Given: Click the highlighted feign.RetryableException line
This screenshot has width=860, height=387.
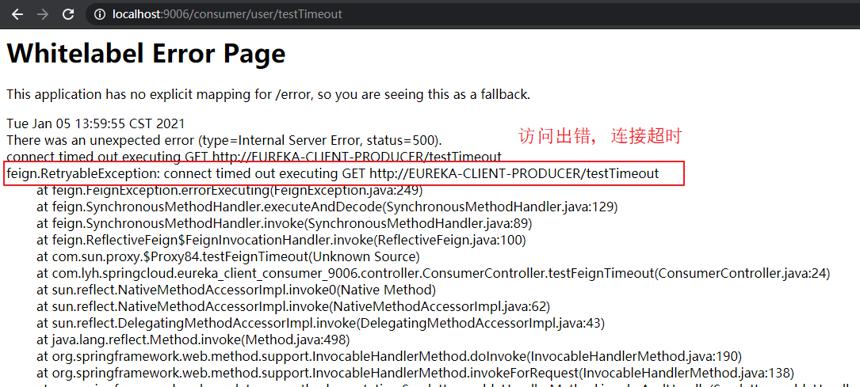Looking at the screenshot, I should click(x=344, y=174).
